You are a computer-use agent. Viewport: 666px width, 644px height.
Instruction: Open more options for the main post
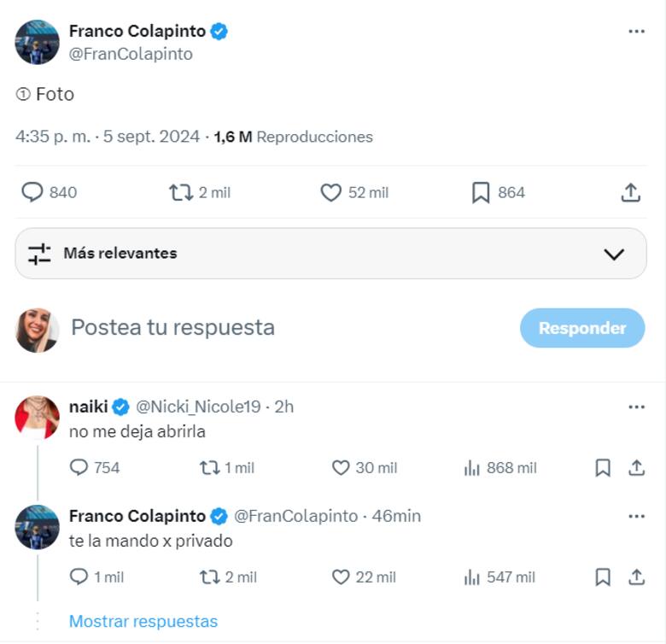click(x=636, y=32)
